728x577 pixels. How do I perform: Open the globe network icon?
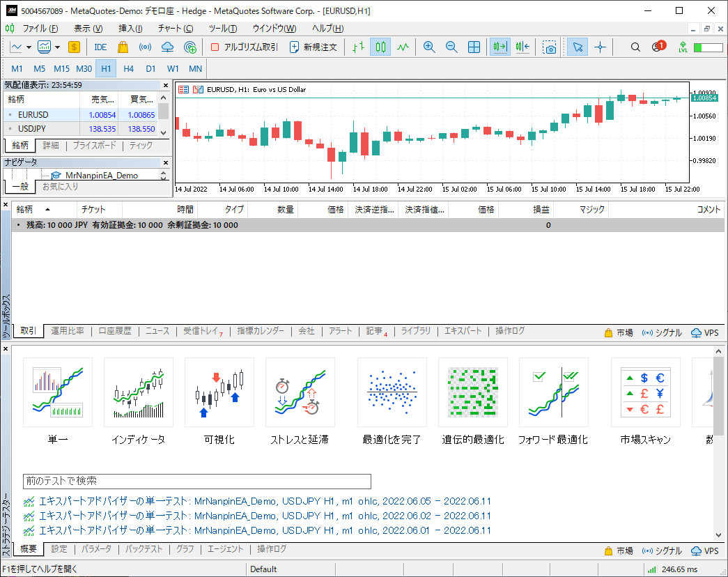pyautogui.click(x=190, y=47)
